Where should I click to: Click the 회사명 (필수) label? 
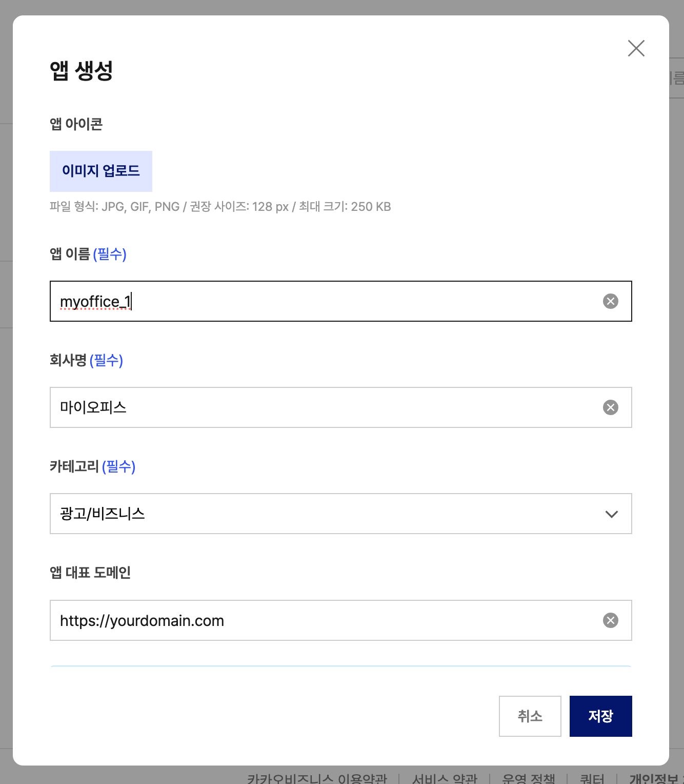[x=86, y=360]
